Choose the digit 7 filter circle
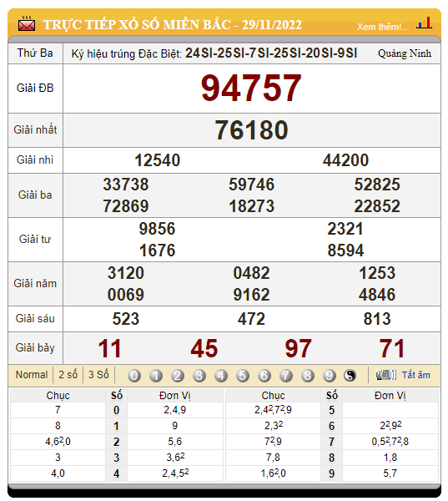The image size is (448, 501). (286, 376)
